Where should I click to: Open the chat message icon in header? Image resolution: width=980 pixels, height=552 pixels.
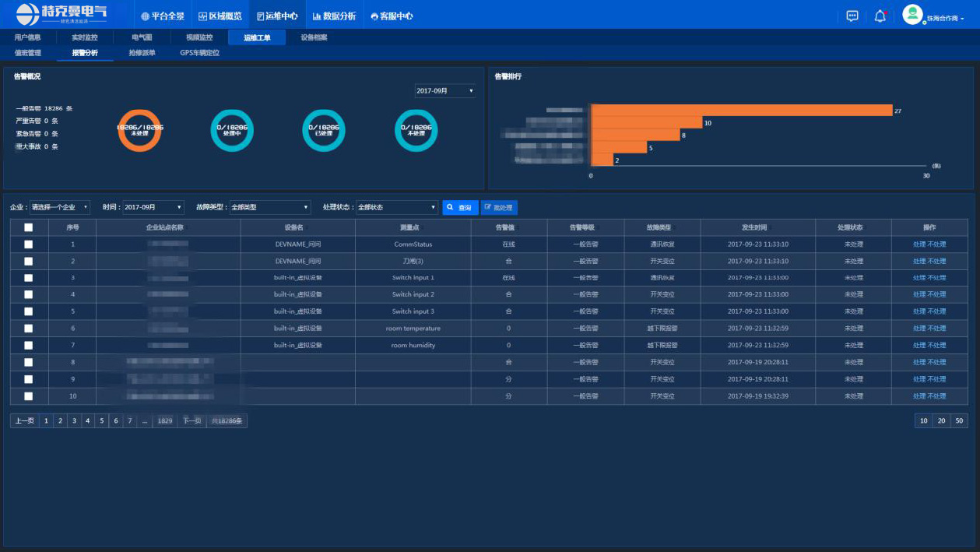(852, 16)
